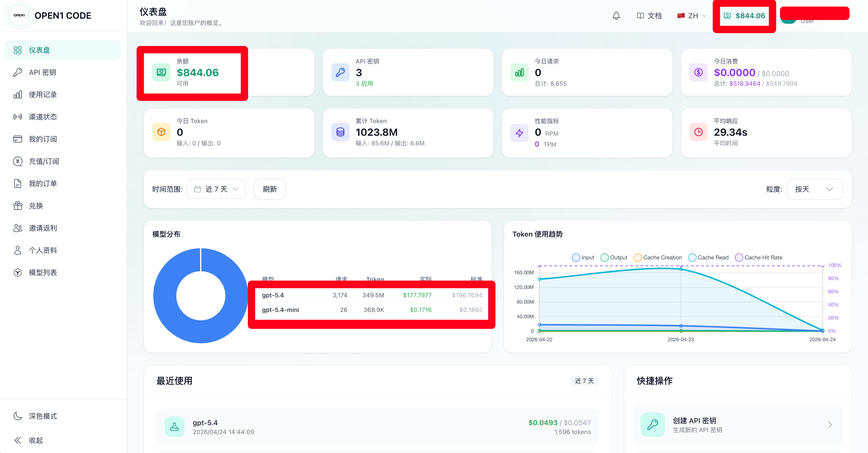Click the wallet icon showing $844.06 in header
The height and width of the screenshot is (453, 868).
click(727, 16)
